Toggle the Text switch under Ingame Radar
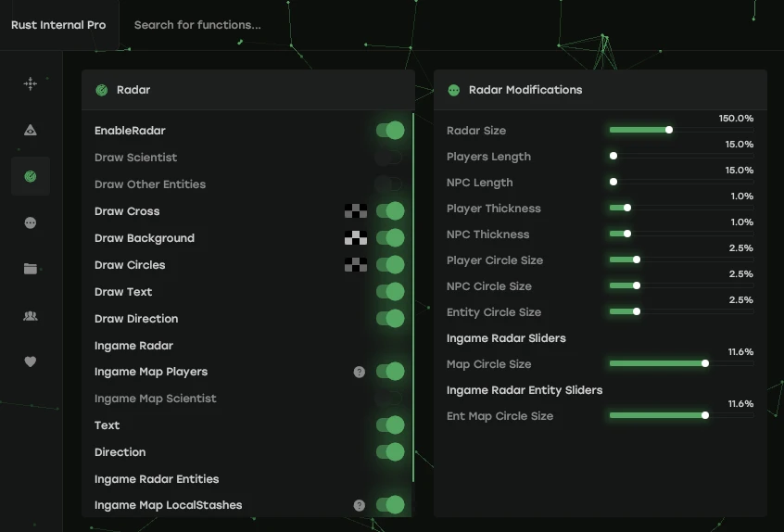Viewport: 784px width, 532px height. click(x=390, y=425)
